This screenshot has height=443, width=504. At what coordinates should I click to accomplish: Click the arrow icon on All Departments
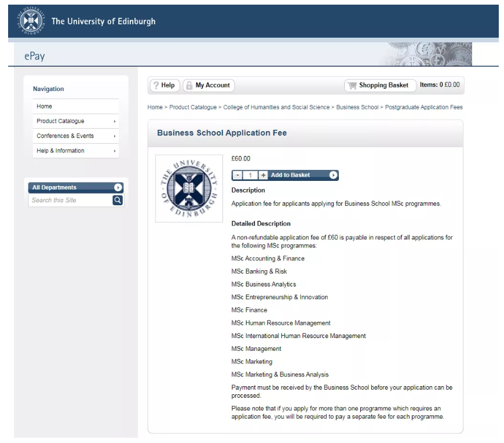click(x=118, y=187)
